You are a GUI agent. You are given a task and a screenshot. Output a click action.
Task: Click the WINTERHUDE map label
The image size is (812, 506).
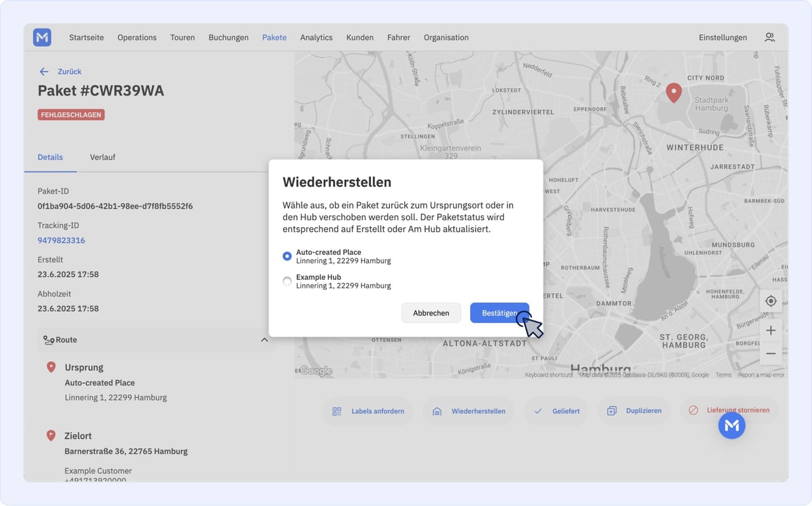point(695,148)
